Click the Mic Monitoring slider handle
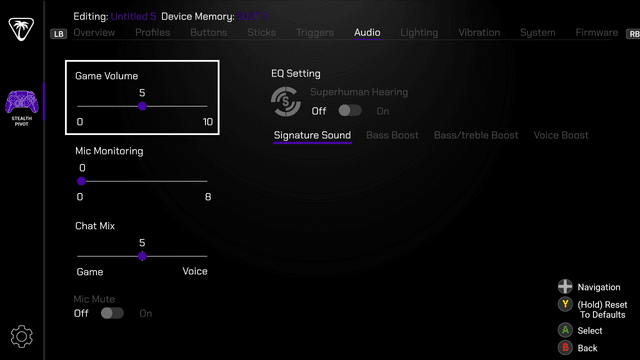The width and height of the screenshot is (640, 360). pos(82,181)
